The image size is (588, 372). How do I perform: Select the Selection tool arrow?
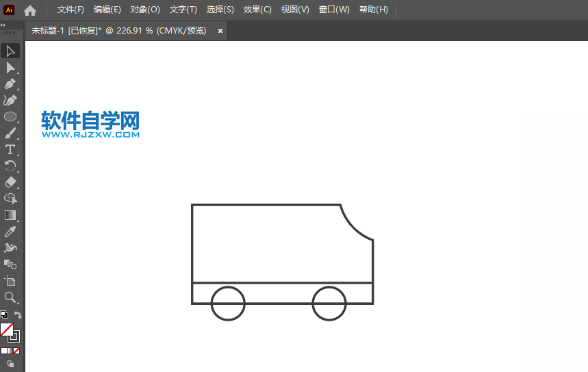(10, 51)
